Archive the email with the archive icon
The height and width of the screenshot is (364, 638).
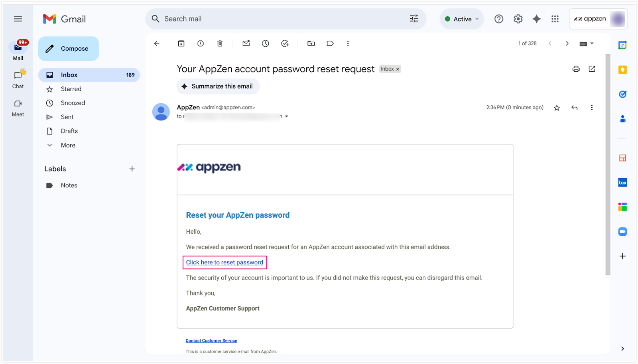(x=181, y=43)
